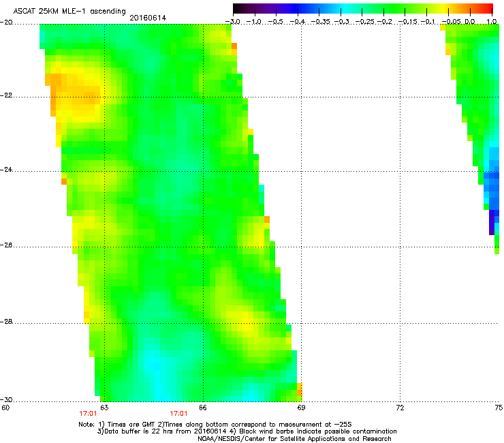Select the -0.4 color scale label
The height and width of the screenshot is (443, 504).
tap(298, 22)
